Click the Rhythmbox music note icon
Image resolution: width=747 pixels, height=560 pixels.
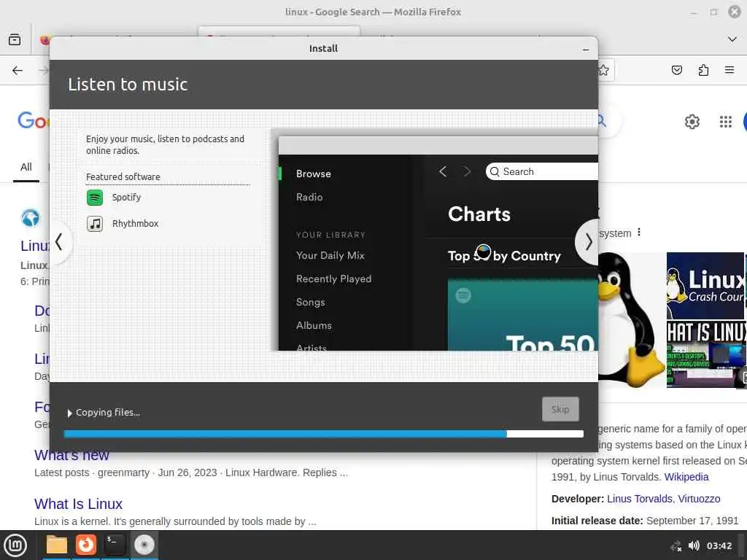point(95,223)
